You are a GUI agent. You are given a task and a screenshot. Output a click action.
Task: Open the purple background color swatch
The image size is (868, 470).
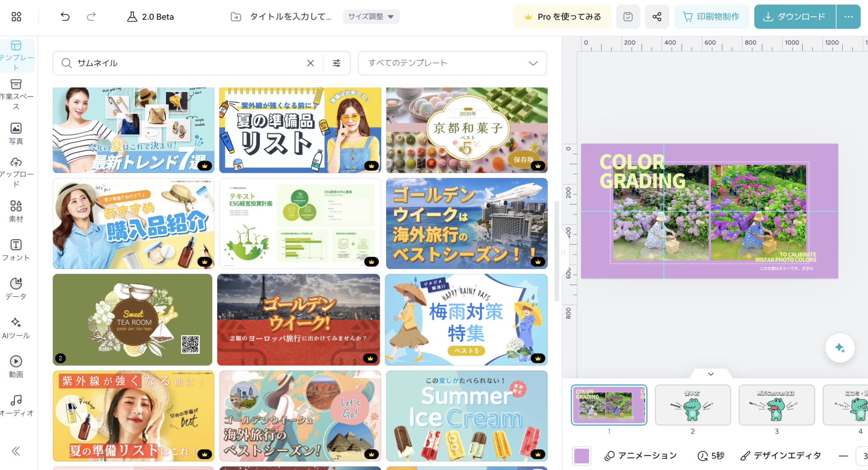pos(581,456)
